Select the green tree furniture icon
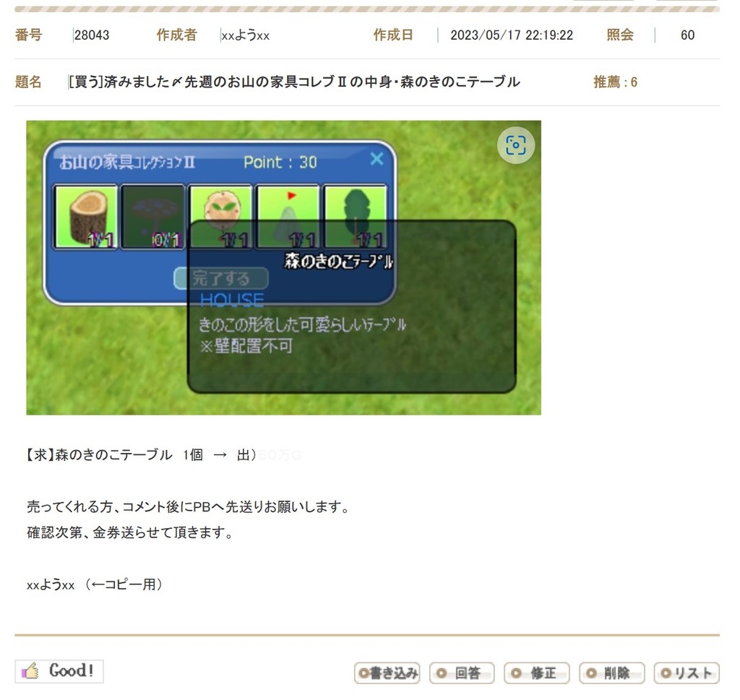The height and width of the screenshot is (700, 740). [355, 209]
